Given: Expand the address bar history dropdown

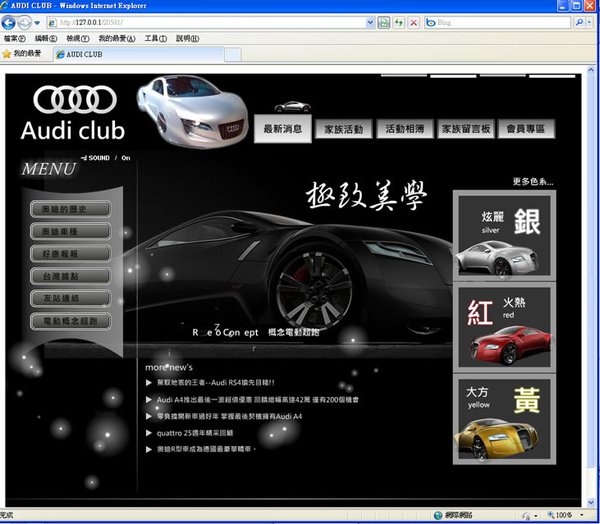Looking at the screenshot, I should [370, 23].
